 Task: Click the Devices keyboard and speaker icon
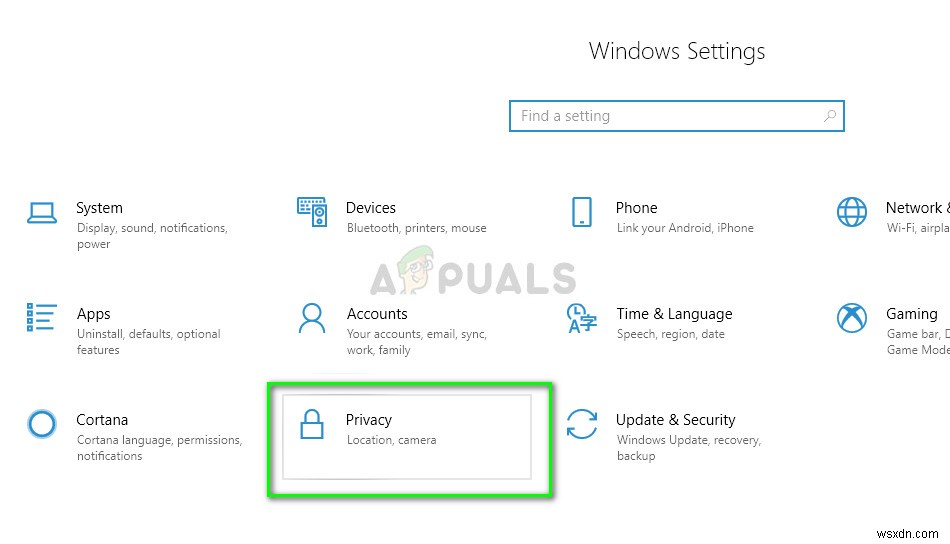click(x=312, y=212)
